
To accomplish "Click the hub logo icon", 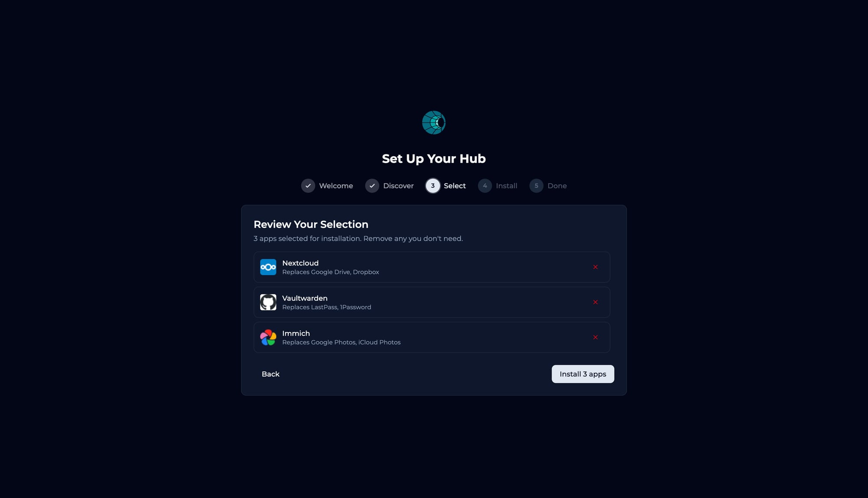I will tap(434, 123).
